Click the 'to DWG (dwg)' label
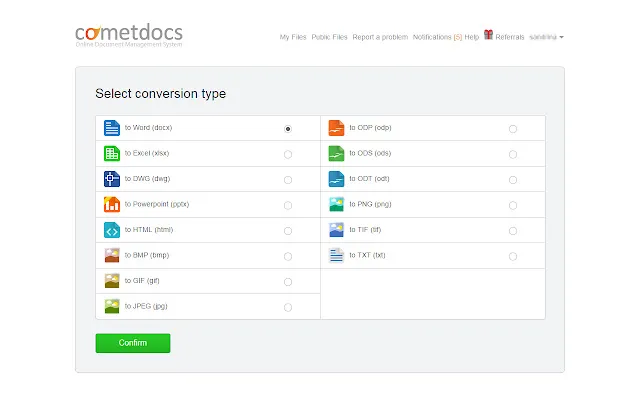The image size is (640, 400). pos(147,179)
